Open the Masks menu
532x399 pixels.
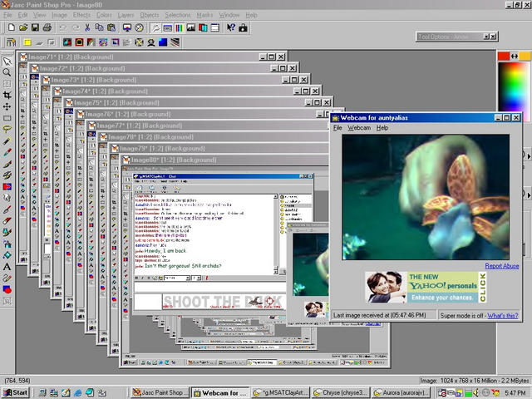[204, 15]
